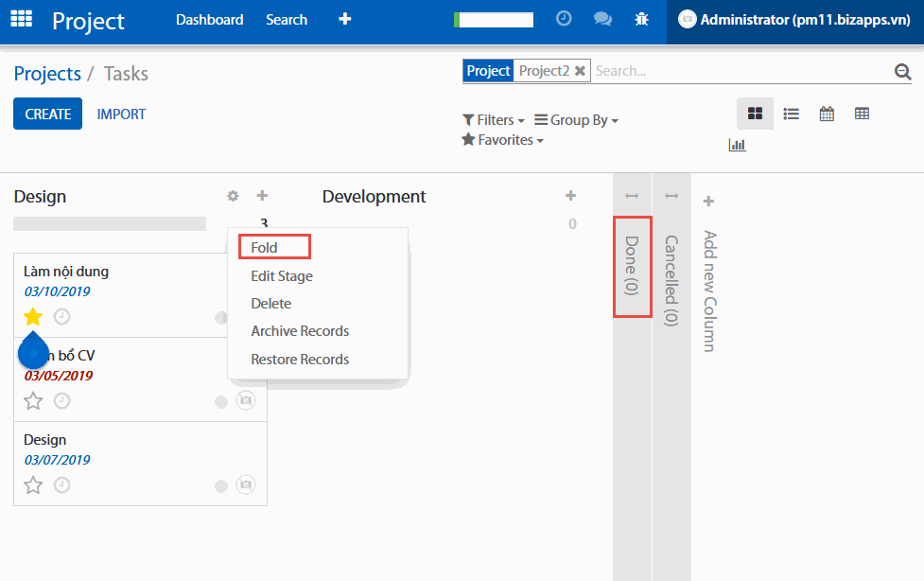Image resolution: width=924 pixels, height=581 pixels.
Task: Open Design column settings gear
Action: coord(233,196)
